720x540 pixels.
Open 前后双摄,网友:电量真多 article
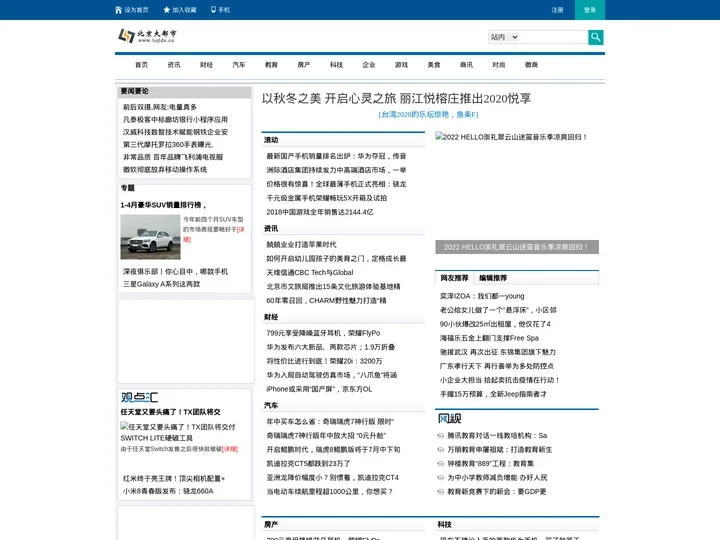tap(160, 107)
